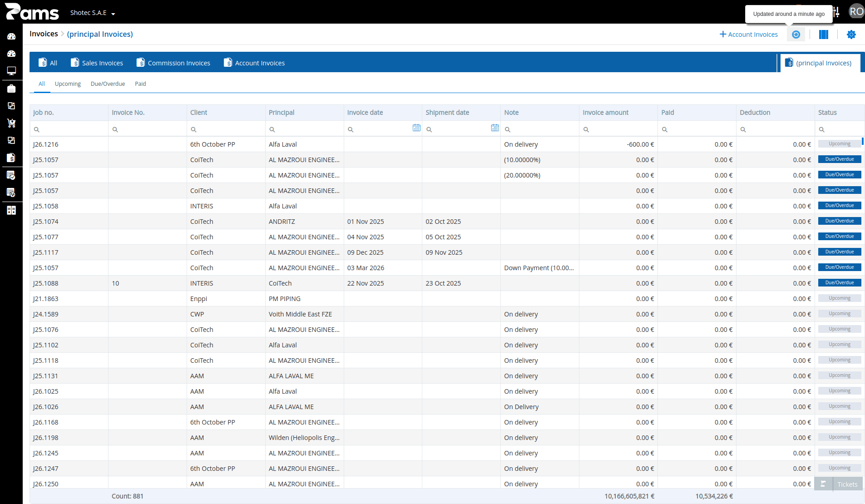Click the refresh data icon
The width and height of the screenshot is (865, 504).
[x=796, y=35]
